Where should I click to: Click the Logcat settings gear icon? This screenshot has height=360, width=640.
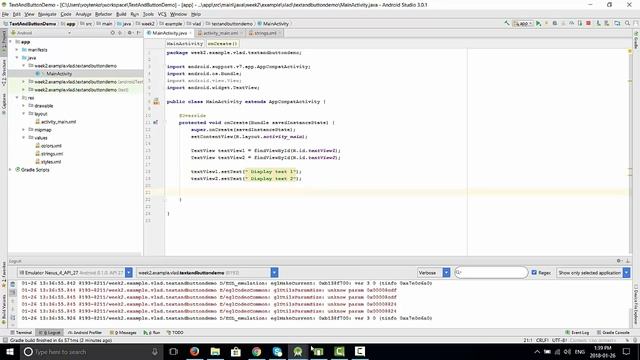pyautogui.click(x=619, y=261)
